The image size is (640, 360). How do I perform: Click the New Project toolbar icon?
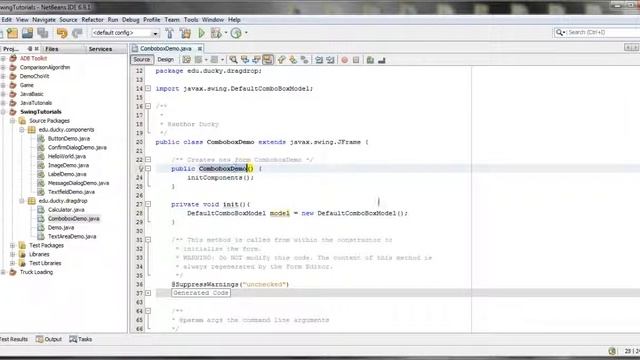tap(12, 33)
